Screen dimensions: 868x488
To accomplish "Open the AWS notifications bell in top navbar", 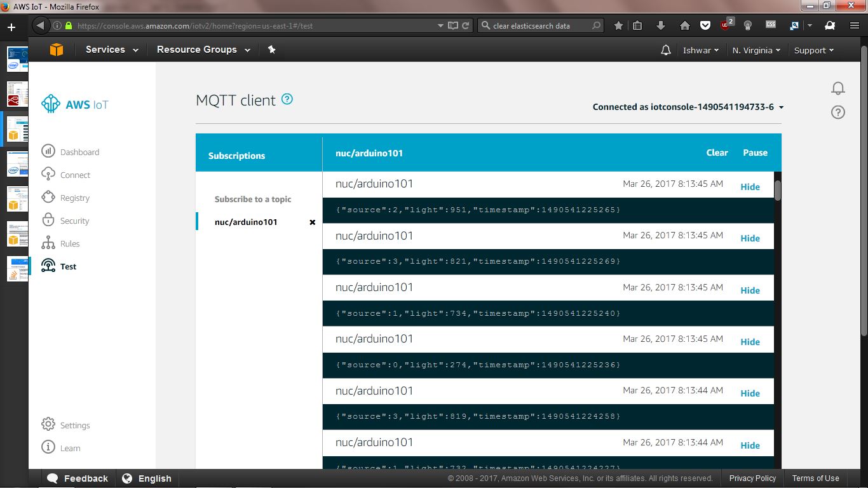I will coord(666,50).
